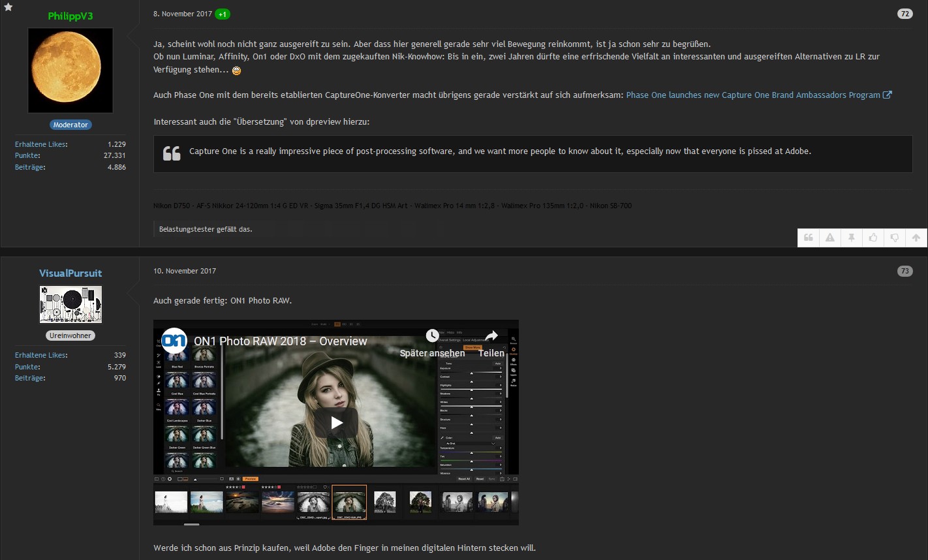Click the ON1 channel logo in the video
The height and width of the screenshot is (560, 928).
[x=174, y=341]
